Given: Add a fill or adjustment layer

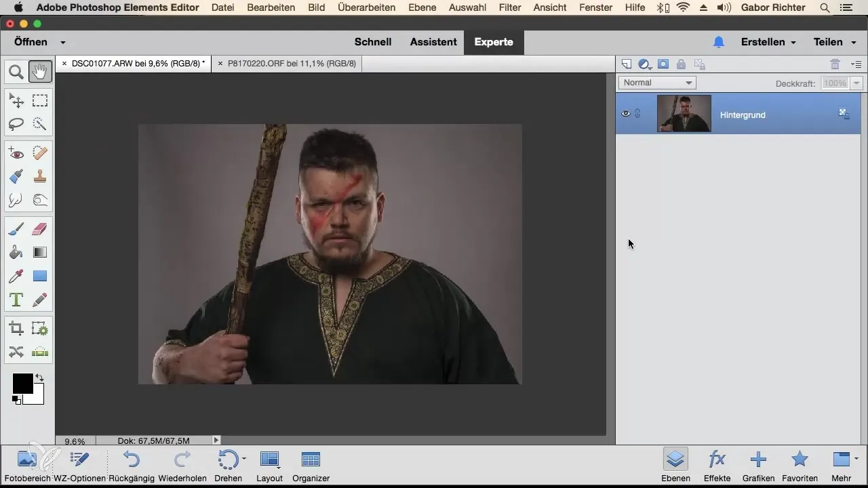Looking at the screenshot, I should click(645, 64).
